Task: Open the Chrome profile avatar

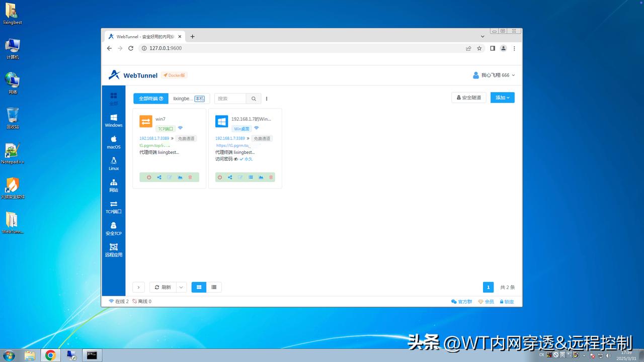Action: [x=503, y=48]
